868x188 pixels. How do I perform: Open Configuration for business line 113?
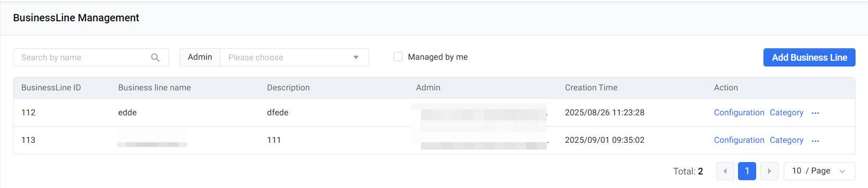[739, 140]
